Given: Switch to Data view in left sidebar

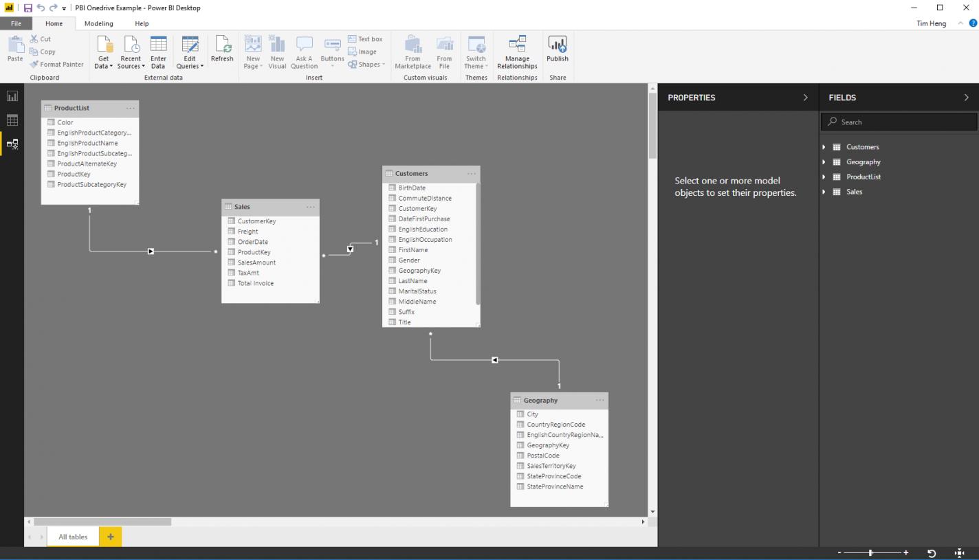Looking at the screenshot, I should click(x=12, y=120).
